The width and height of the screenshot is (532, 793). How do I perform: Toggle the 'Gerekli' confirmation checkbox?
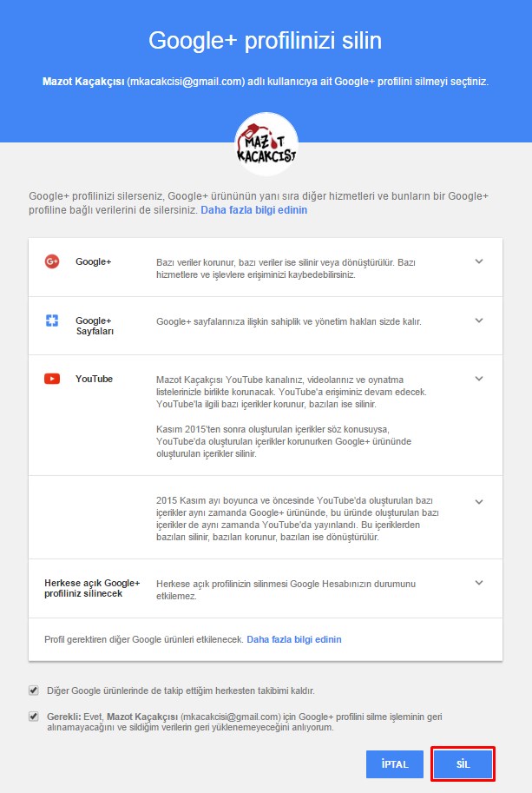[x=34, y=717]
